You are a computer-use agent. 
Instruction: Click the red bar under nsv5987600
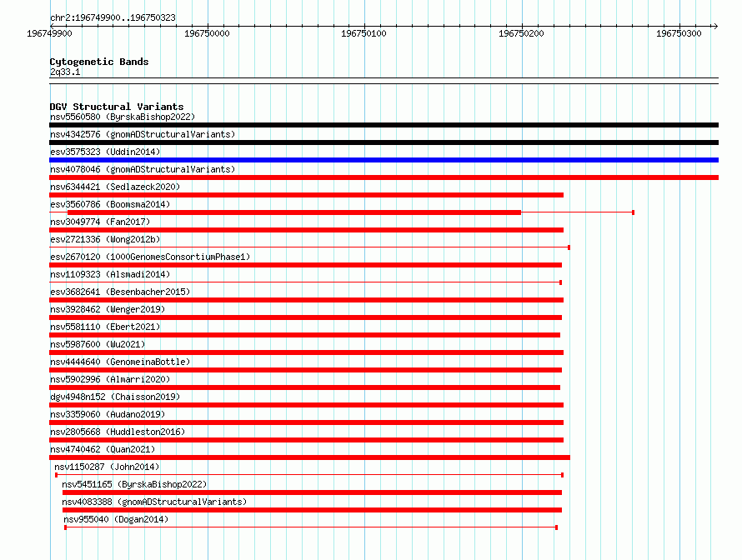click(306, 352)
